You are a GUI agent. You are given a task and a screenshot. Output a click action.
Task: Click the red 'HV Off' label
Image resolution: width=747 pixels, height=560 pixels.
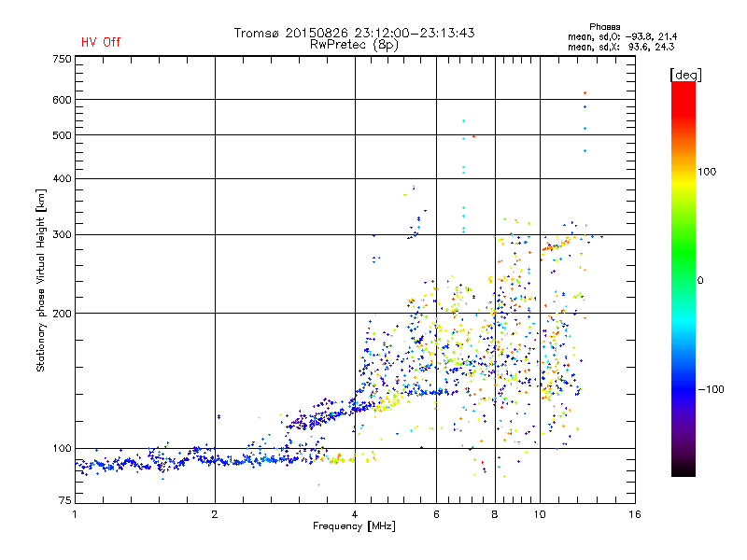tap(101, 42)
